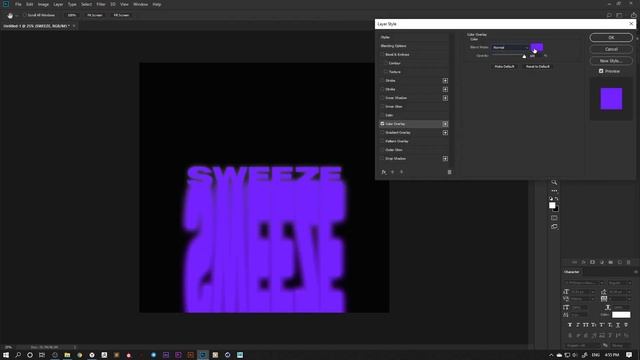This screenshot has width=640, height=360.
Task: Select the Zoom tool in the toolbar
Action: coord(554,182)
